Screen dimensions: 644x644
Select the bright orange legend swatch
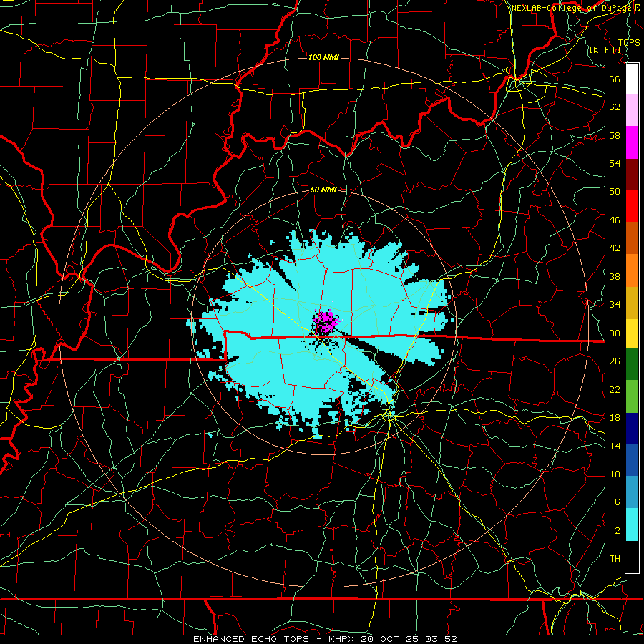point(632,270)
